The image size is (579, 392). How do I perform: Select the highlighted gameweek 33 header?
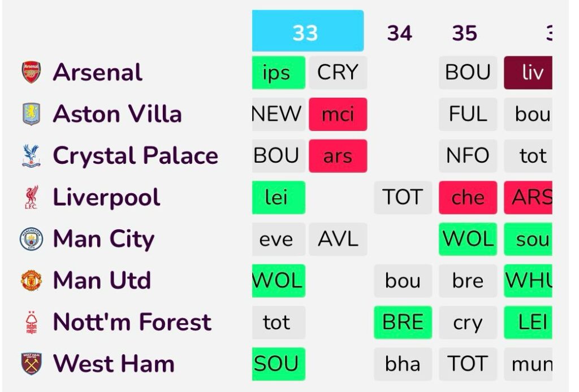click(308, 32)
